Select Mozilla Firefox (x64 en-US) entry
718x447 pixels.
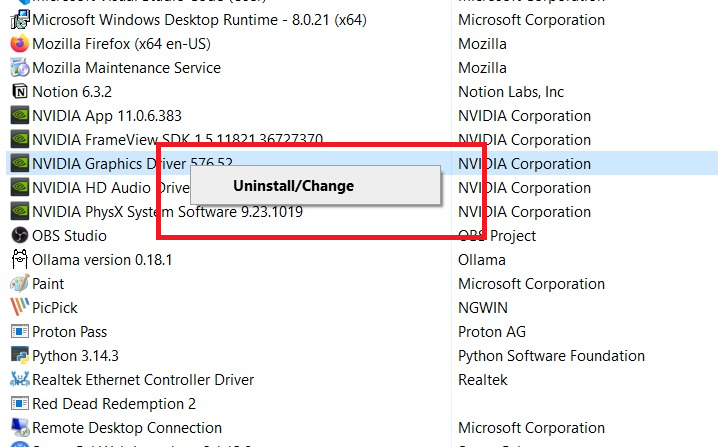121,44
